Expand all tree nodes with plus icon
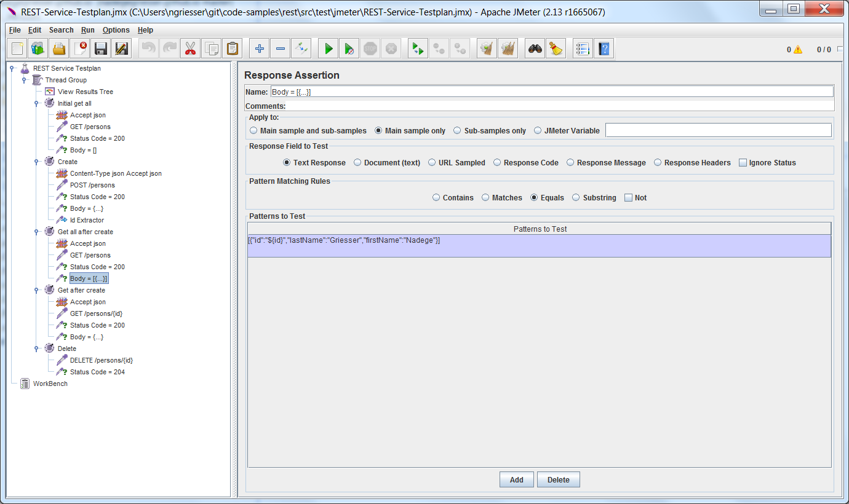The image size is (849, 504). pyautogui.click(x=260, y=49)
